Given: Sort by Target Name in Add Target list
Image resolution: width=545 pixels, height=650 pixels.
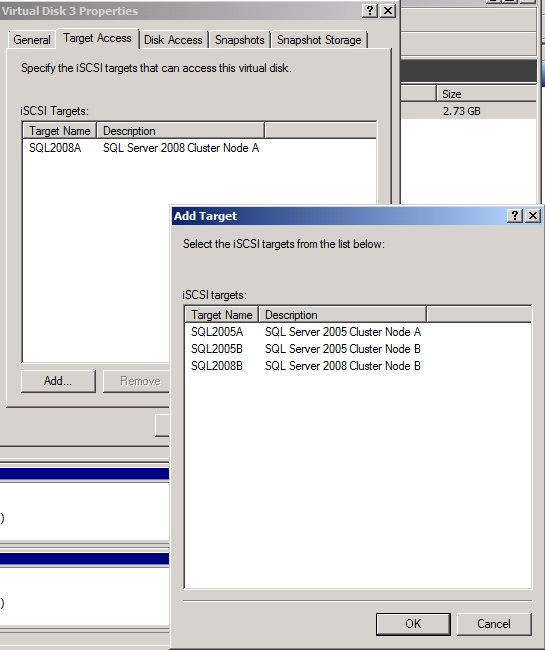Looking at the screenshot, I should [x=222, y=315].
